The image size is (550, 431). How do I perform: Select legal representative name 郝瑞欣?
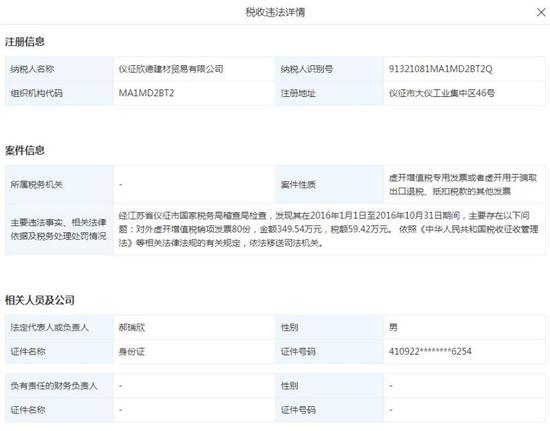point(132,327)
